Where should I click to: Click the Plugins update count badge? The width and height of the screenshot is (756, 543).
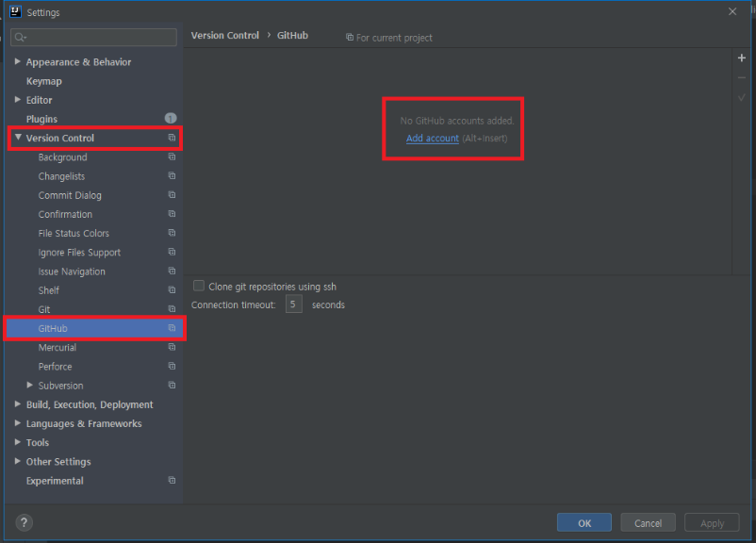point(171,118)
